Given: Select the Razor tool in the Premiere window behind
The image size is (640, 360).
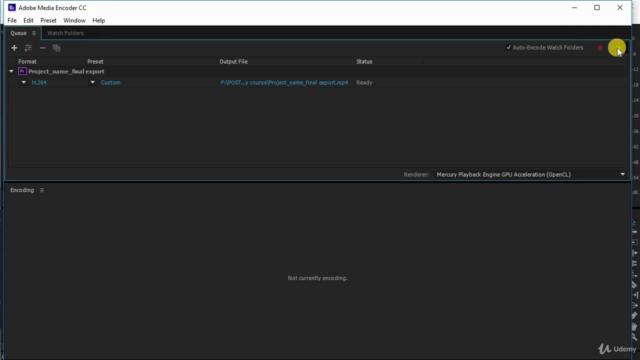Looking at the screenshot, I should coord(634,285).
